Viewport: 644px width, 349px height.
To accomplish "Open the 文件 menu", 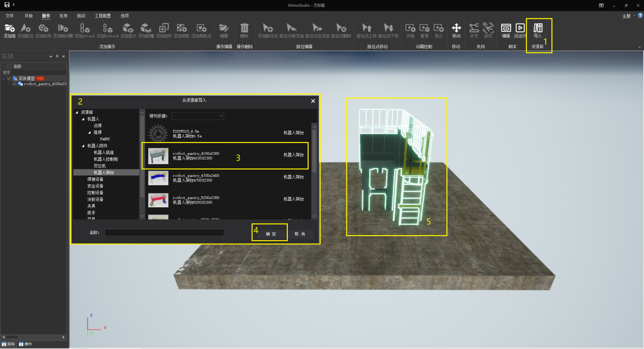I will [x=9, y=16].
